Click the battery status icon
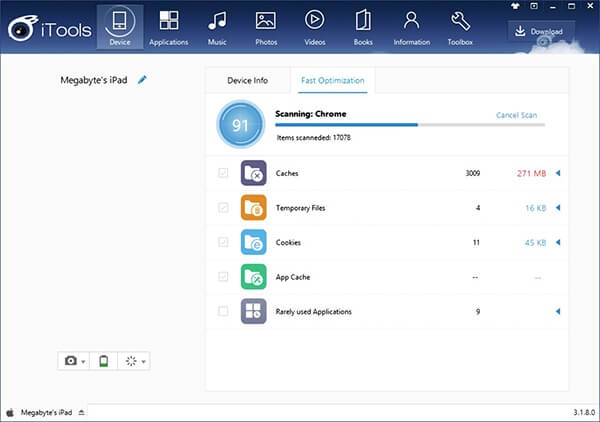This screenshot has height=422, width=600. [x=103, y=361]
